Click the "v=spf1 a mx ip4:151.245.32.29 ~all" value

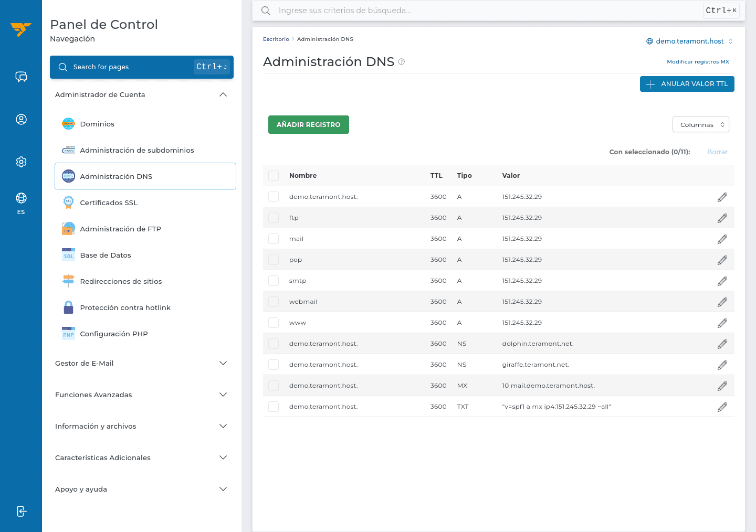(x=556, y=407)
